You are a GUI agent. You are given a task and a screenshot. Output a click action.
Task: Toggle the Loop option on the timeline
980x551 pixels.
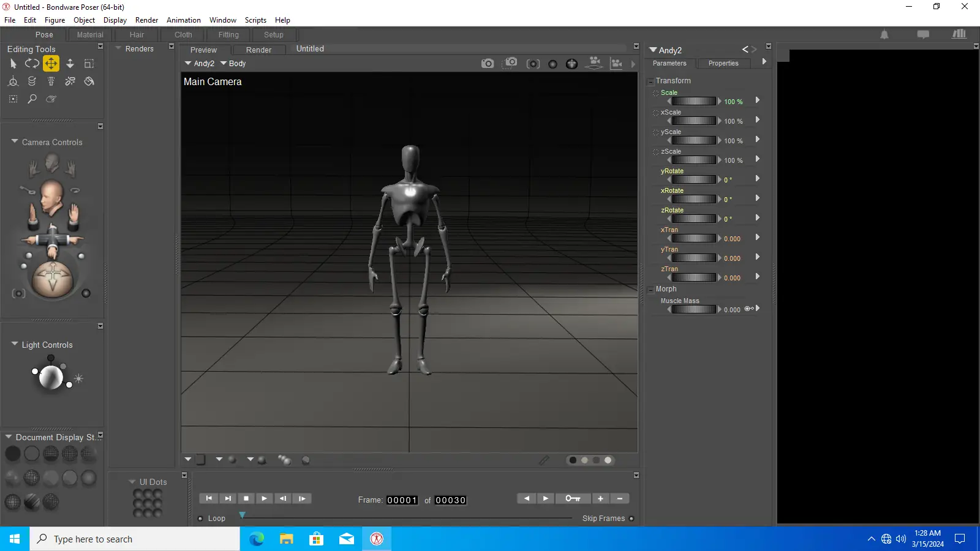click(x=200, y=519)
